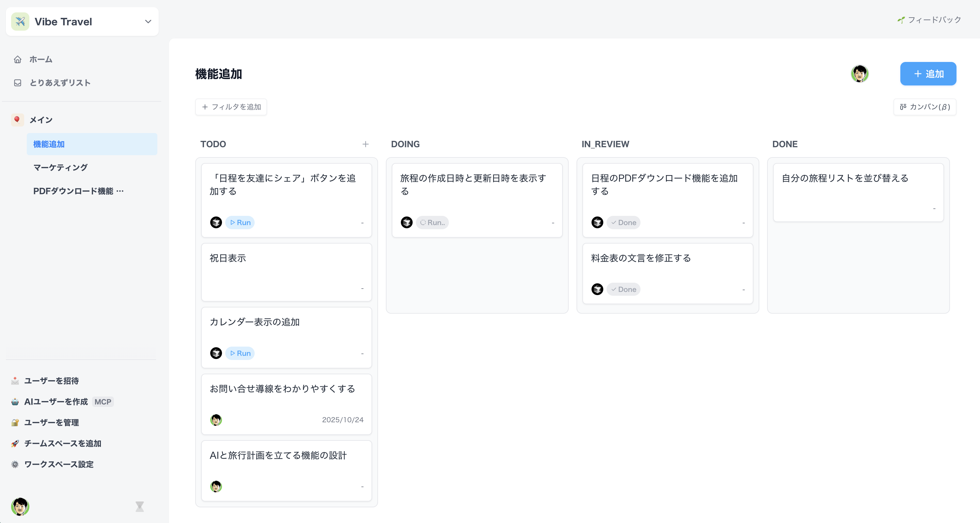Viewport: 980px width, 523px height.
Task: Click the rocket icon for チームスペースを追加
Action: pos(15,443)
